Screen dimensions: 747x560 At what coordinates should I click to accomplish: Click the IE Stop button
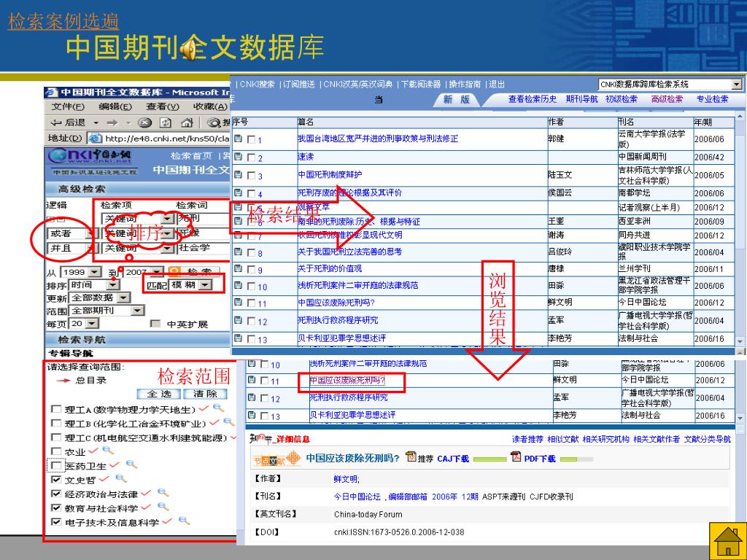point(145,122)
